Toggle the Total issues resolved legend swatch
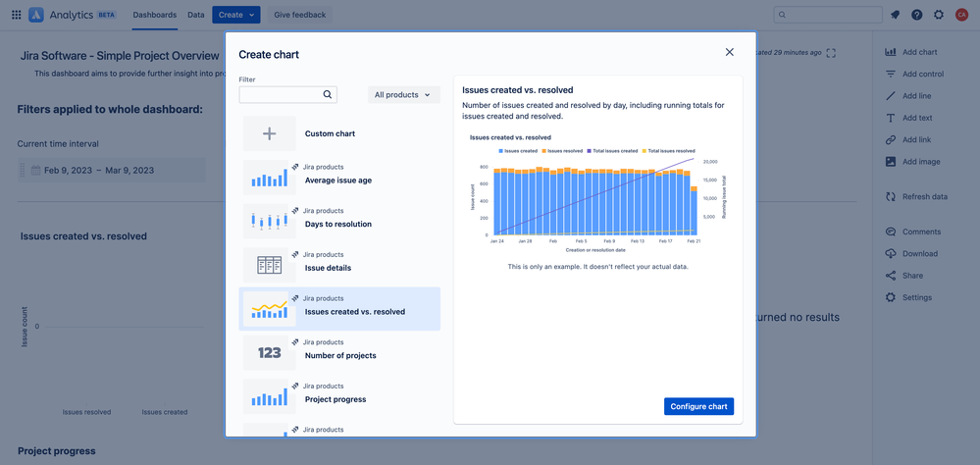 tap(644, 151)
